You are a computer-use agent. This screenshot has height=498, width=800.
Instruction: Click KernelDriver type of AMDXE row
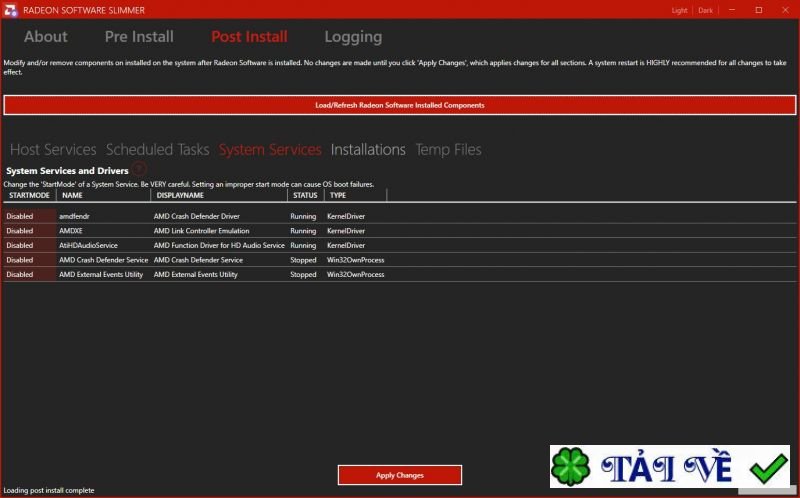pos(346,231)
